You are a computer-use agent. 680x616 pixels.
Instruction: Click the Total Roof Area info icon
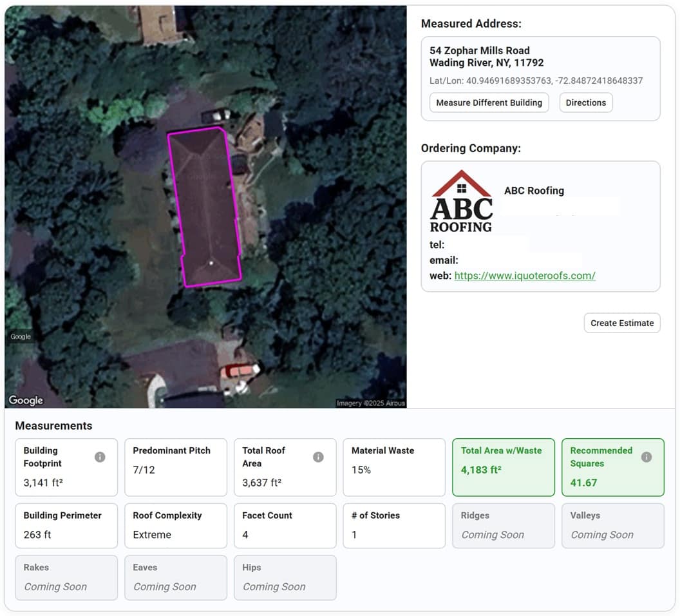pyautogui.click(x=318, y=457)
